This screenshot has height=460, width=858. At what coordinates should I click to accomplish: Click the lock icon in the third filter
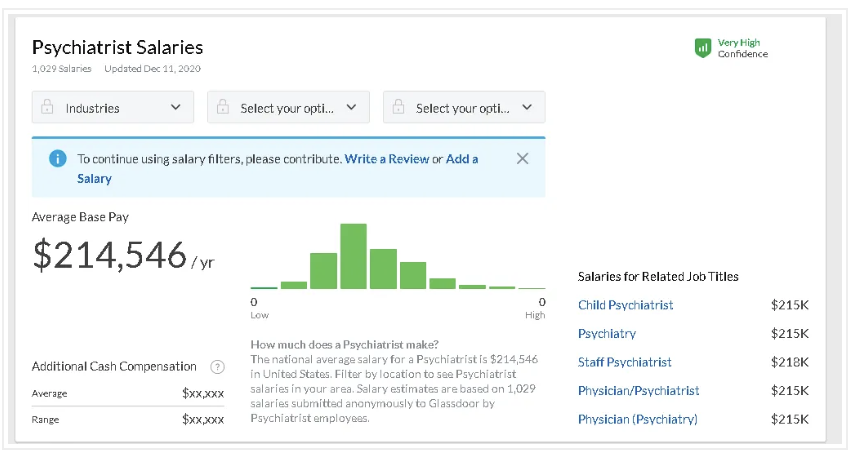(399, 107)
